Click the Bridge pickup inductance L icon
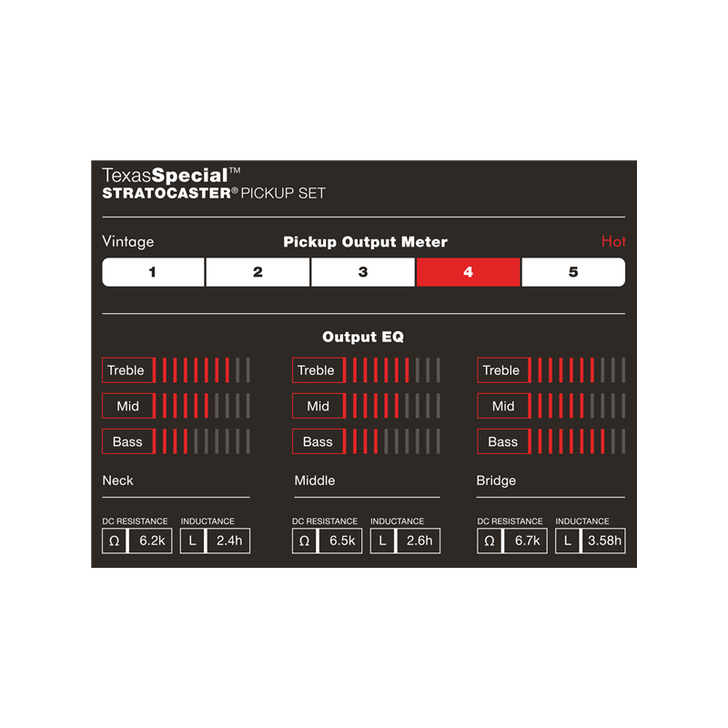This screenshot has width=728, height=728. click(567, 541)
